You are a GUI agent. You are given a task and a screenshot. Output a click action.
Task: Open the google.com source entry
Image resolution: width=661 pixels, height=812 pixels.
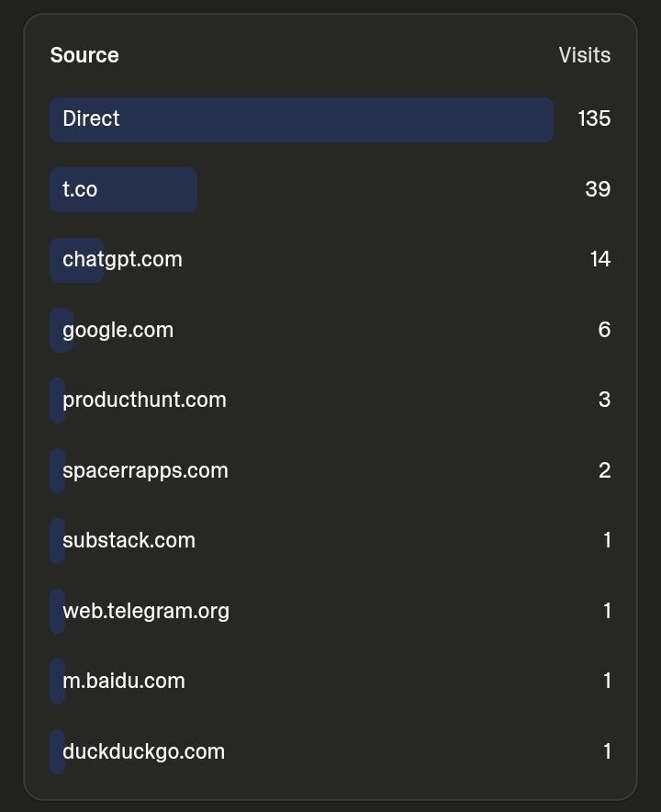click(330, 330)
